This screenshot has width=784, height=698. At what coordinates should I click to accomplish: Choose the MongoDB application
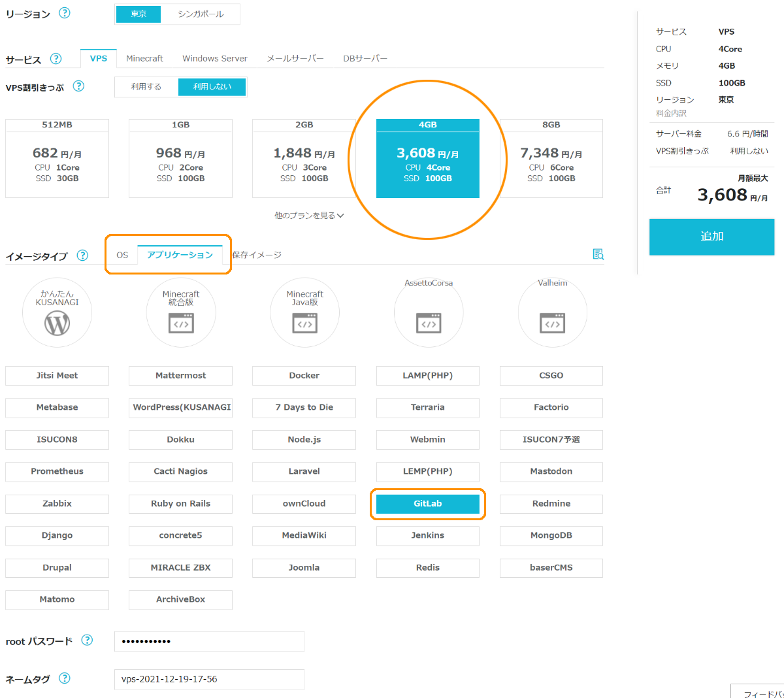(x=551, y=535)
